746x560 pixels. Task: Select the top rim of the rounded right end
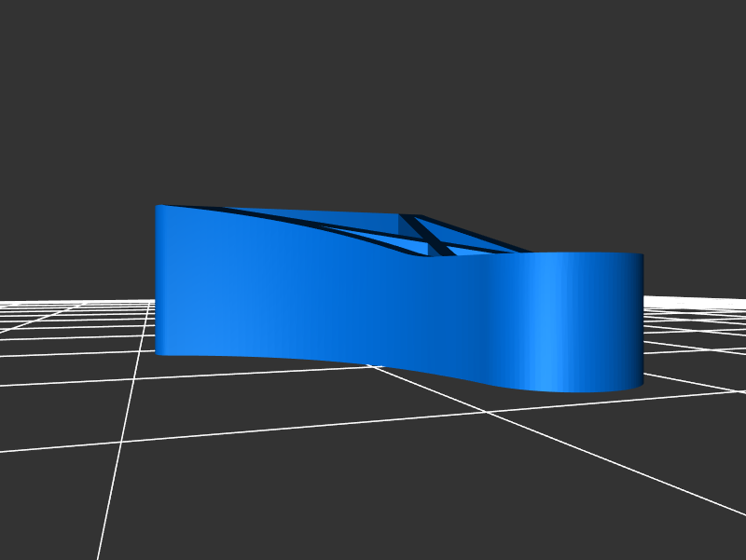coord(578,253)
